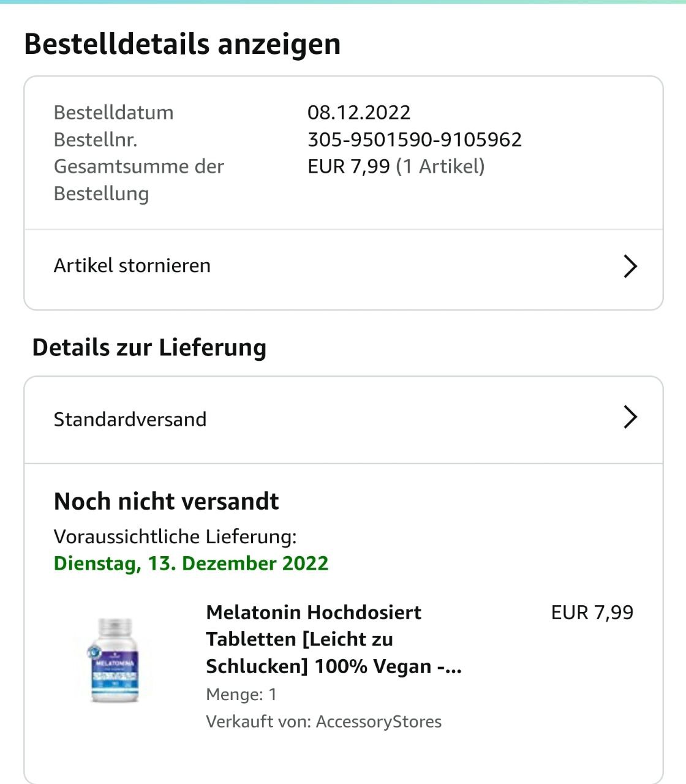
Task: Tap the Artikel stornieren text
Action: point(132,266)
